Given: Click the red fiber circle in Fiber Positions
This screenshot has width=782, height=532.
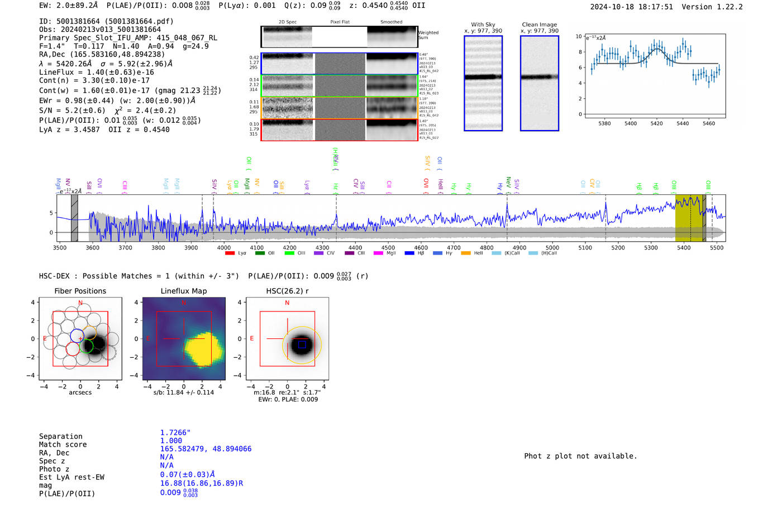Looking at the screenshot, I should 73,349.
